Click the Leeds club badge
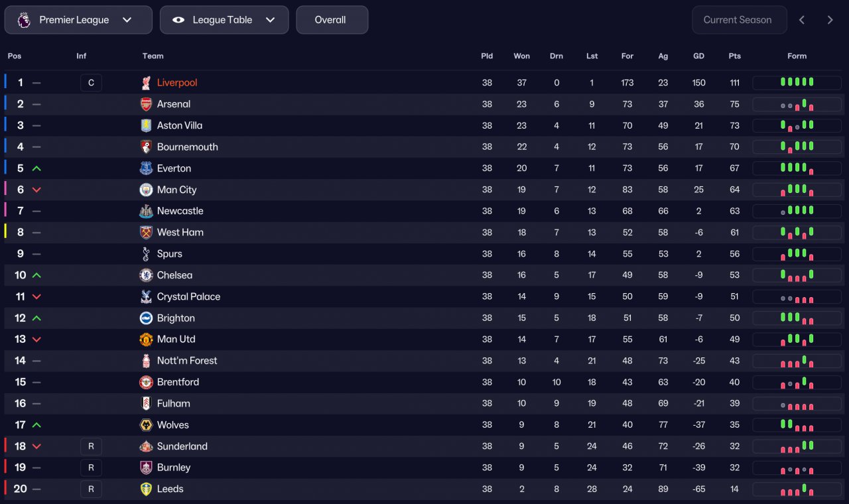 (146, 489)
